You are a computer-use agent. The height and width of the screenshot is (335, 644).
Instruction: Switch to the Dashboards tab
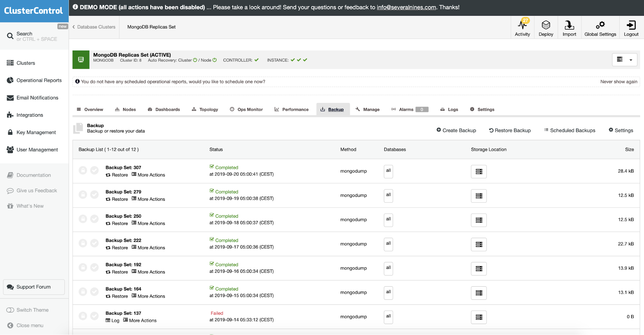click(164, 110)
